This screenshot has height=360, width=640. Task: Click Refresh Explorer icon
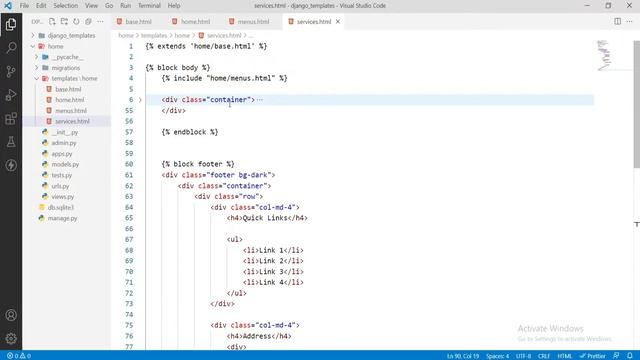pyautogui.click(x=76, y=22)
